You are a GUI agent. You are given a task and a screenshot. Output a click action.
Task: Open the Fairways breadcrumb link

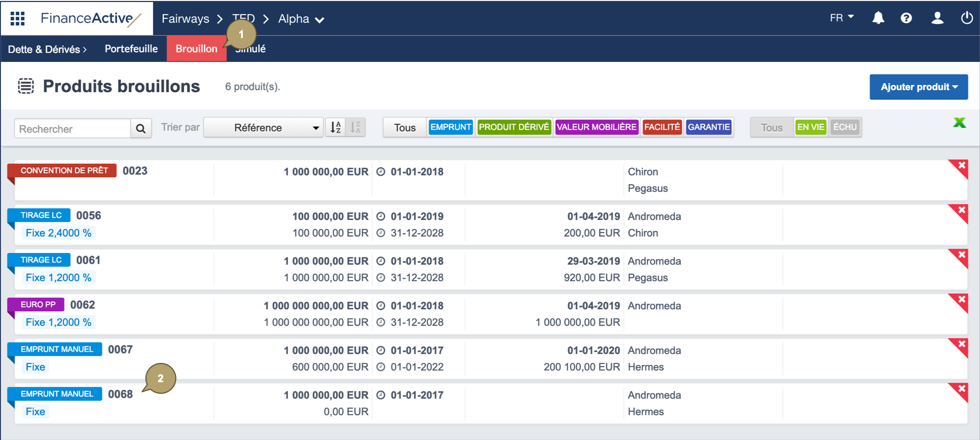pos(185,19)
